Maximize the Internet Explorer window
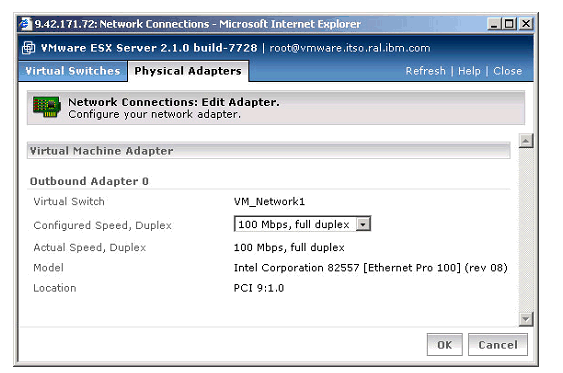563x373 pixels. 509,24
